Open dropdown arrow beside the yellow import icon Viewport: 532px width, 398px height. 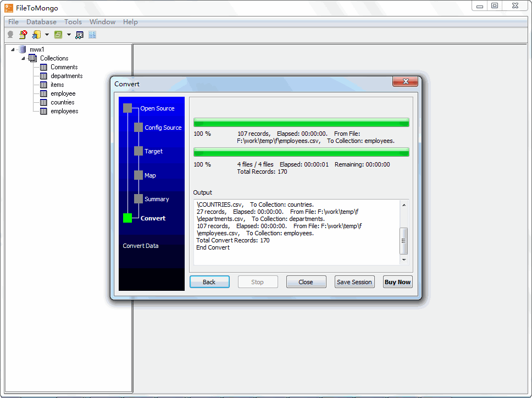click(47, 35)
